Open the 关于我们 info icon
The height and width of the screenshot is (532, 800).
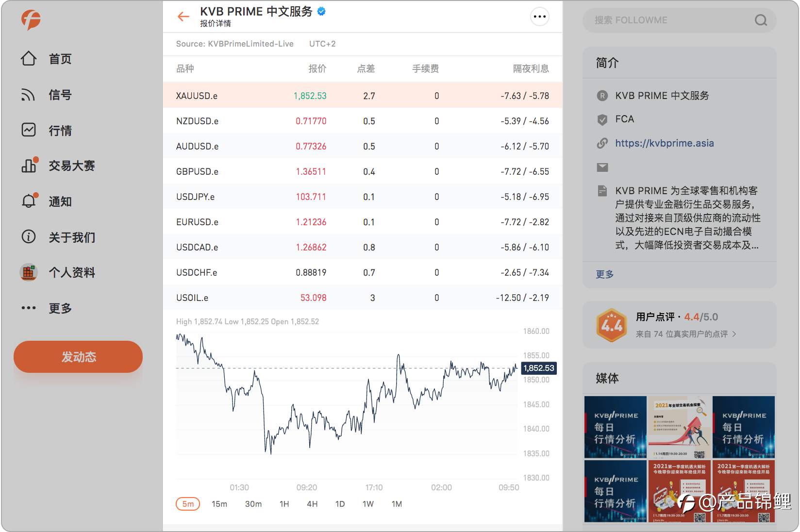(29, 237)
